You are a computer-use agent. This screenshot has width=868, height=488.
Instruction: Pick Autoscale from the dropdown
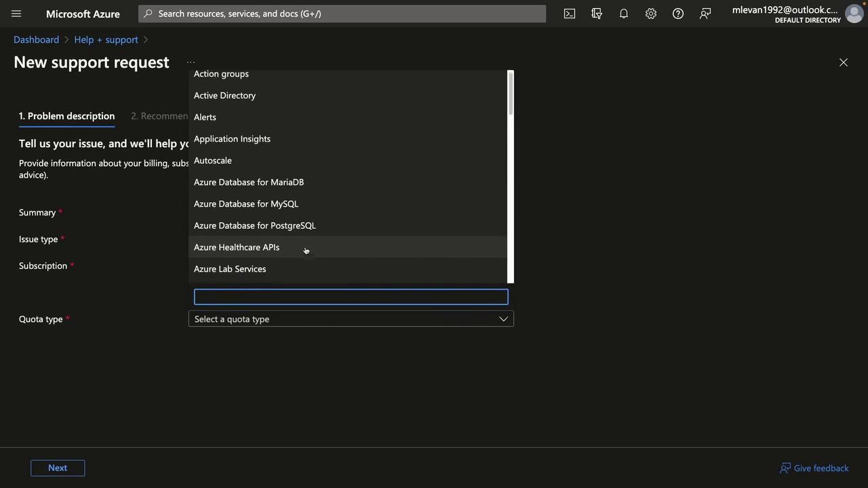pyautogui.click(x=348, y=161)
